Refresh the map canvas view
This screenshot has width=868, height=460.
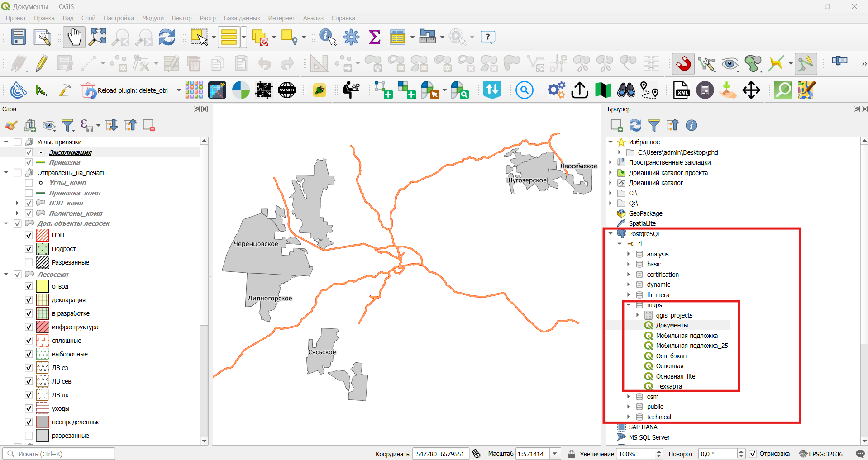(167, 37)
